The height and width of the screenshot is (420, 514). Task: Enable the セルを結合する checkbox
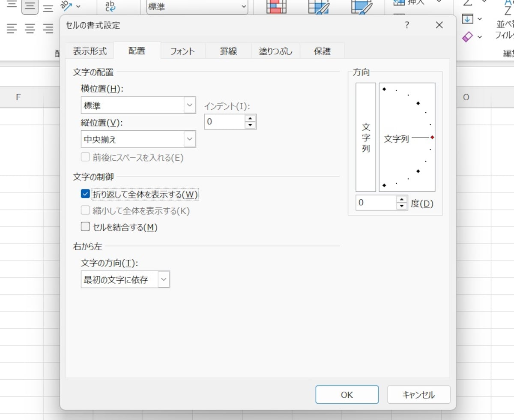pos(85,226)
